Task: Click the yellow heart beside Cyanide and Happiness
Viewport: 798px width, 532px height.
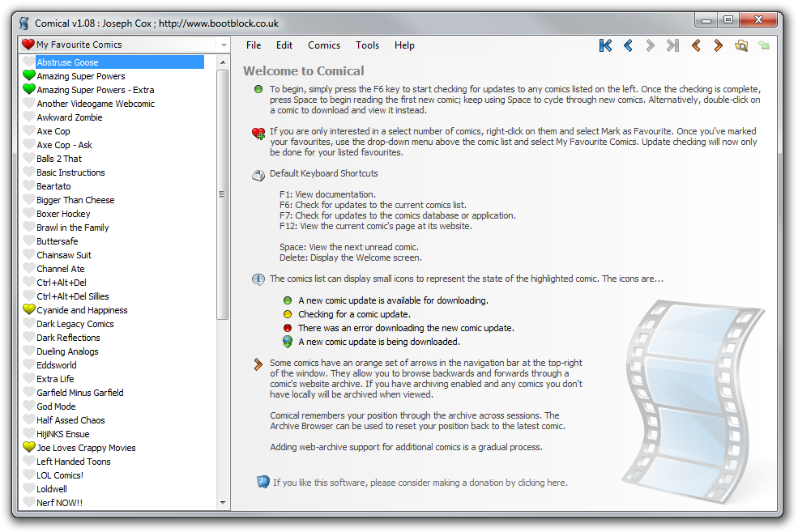Action: tap(29, 310)
